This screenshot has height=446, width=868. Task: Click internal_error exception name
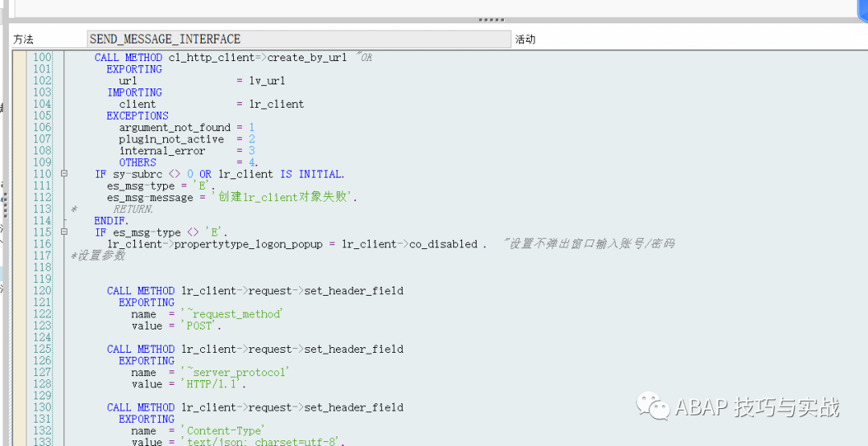pyautogui.click(x=162, y=150)
